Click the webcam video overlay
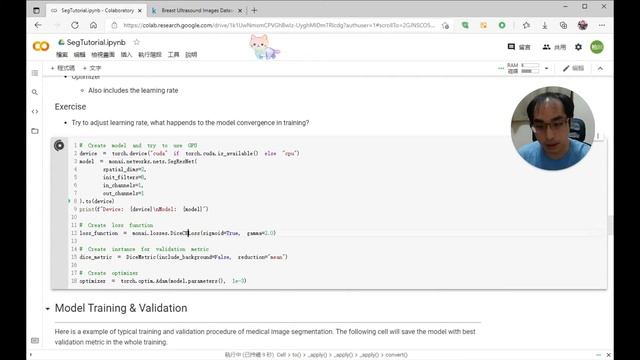 tap(553, 128)
